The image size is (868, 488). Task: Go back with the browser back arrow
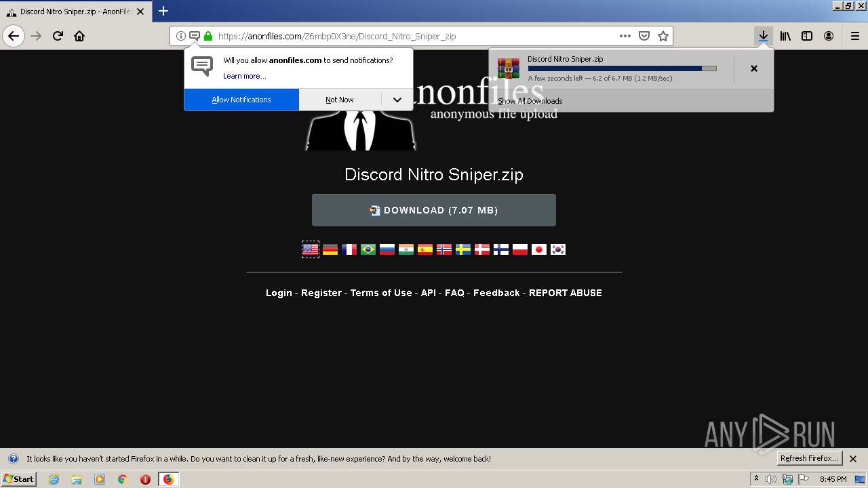[14, 36]
